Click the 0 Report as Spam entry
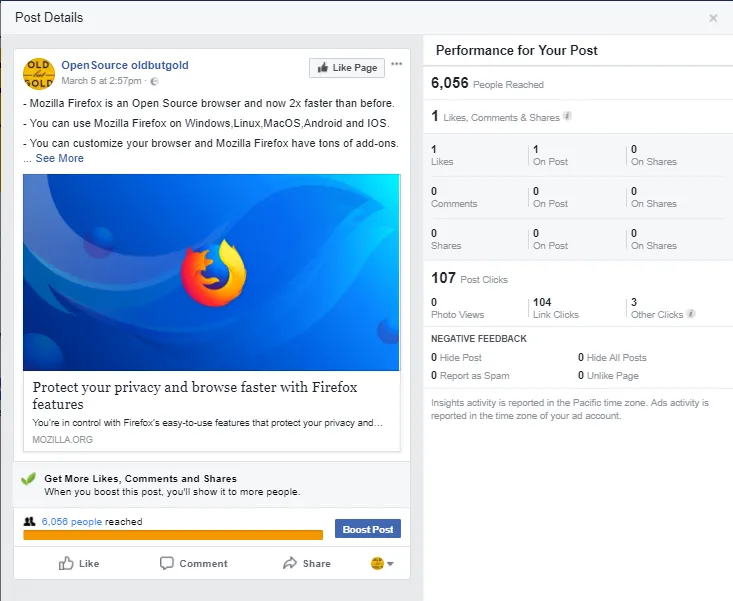Screen dimensions: 733x601 coord(470,375)
